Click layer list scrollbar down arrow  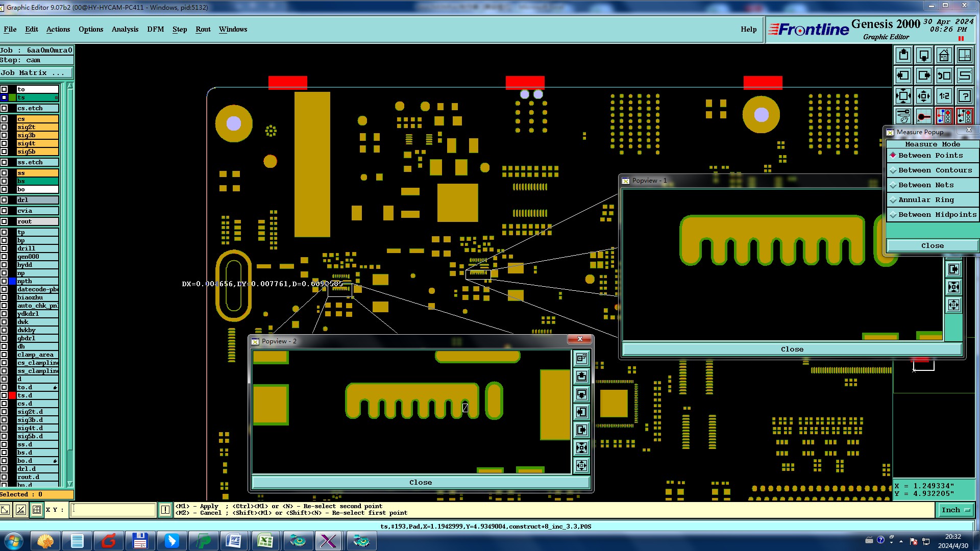(70, 484)
